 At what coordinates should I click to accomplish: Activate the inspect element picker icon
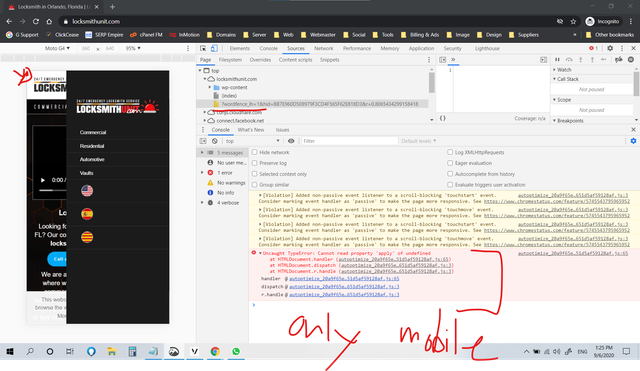tap(203, 48)
